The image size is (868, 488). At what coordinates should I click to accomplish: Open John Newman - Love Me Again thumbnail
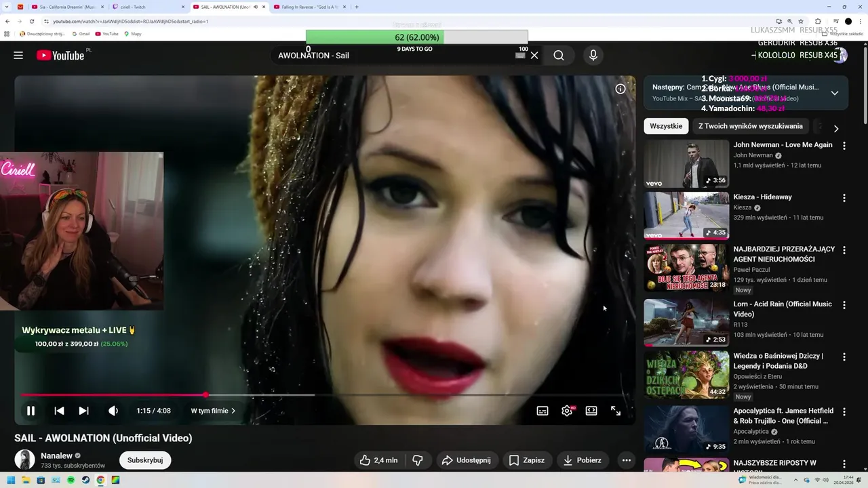point(686,163)
